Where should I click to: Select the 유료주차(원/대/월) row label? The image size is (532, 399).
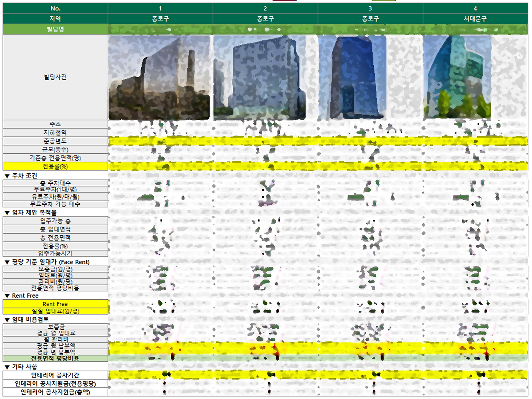pos(55,197)
